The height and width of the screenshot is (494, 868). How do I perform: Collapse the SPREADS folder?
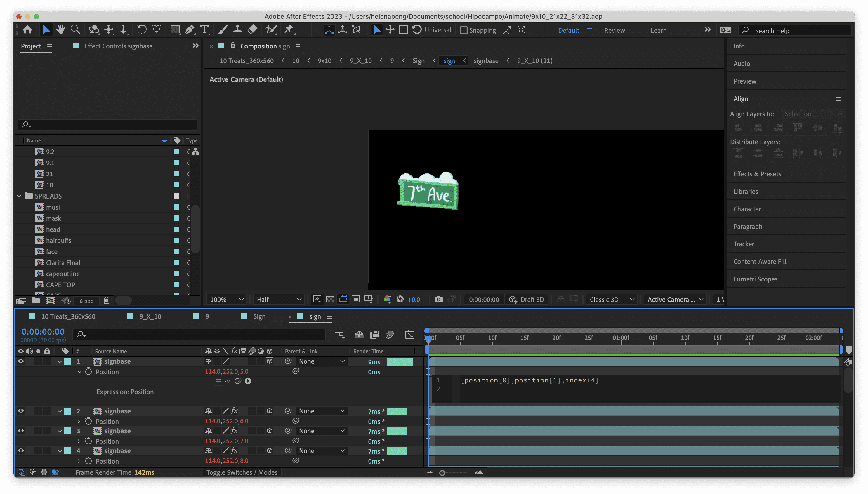(19, 196)
